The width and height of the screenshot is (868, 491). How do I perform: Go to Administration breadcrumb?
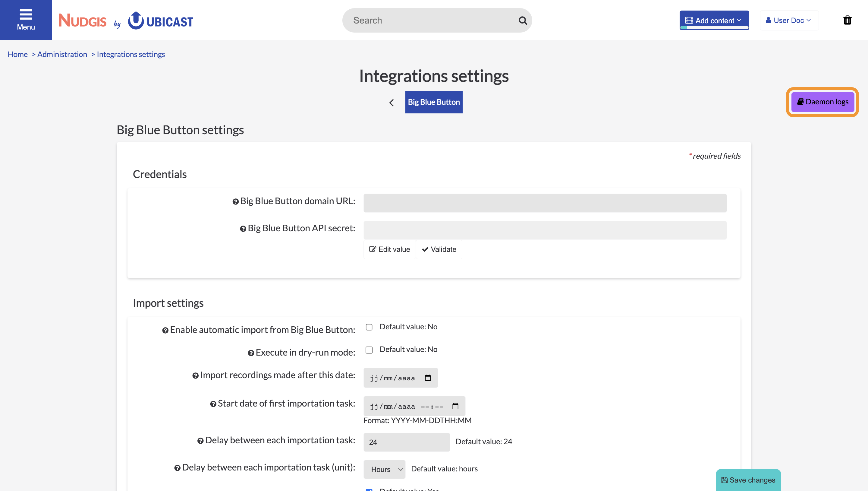pos(62,54)
